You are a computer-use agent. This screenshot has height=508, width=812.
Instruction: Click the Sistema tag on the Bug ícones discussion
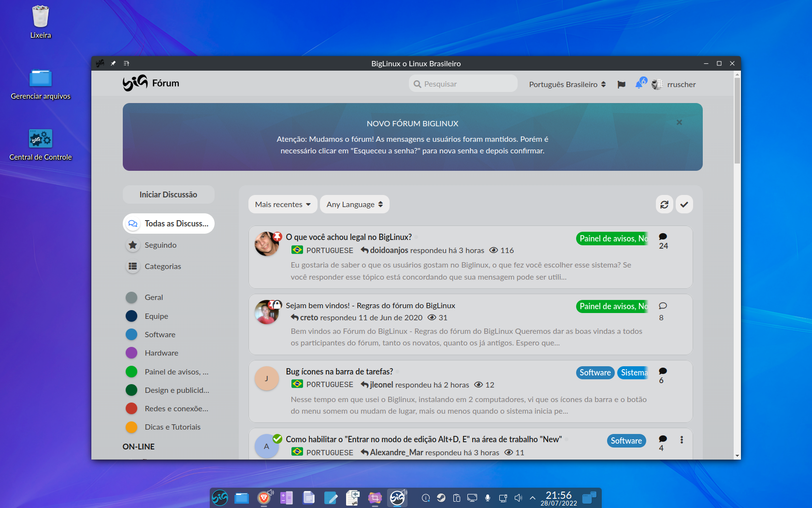coord(633,373)
